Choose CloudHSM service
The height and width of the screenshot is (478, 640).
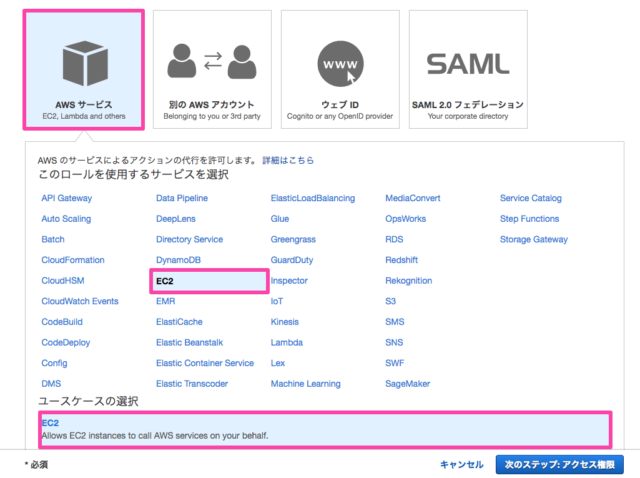(x=63, y=281)
